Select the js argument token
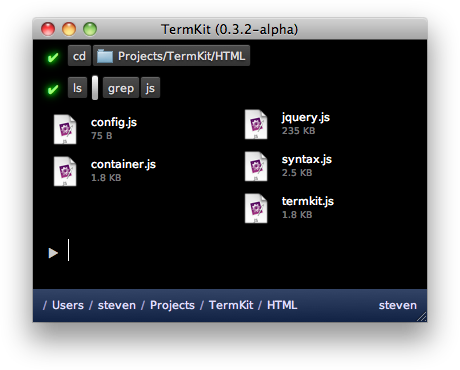460x370 pixels. click(x=150, y=88)
